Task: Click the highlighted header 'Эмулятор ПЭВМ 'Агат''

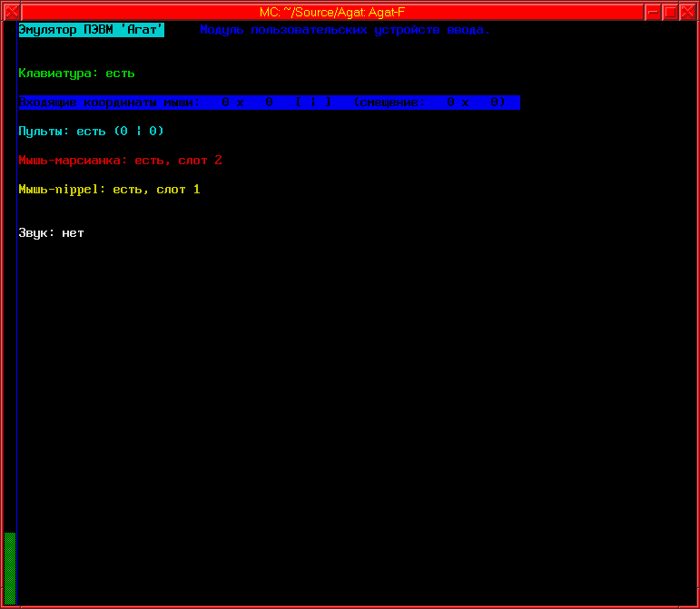Action: coord(91,30)
